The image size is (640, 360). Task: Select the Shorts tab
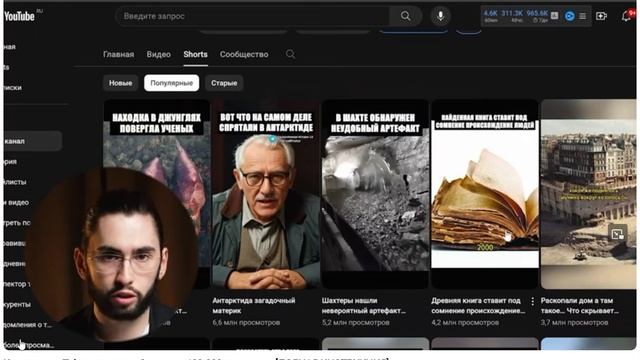(x=196, y=54)
